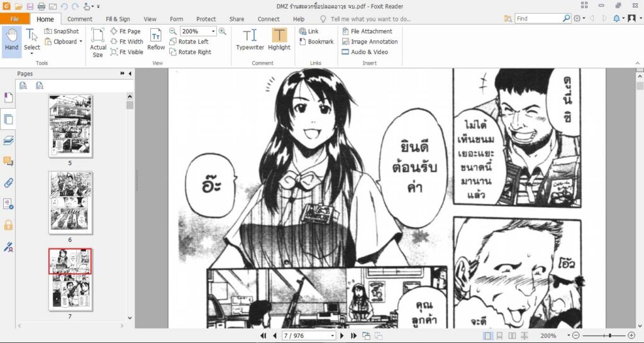Set view to Actual Size
Screen dimensions: 644x343
pos(97,42)
